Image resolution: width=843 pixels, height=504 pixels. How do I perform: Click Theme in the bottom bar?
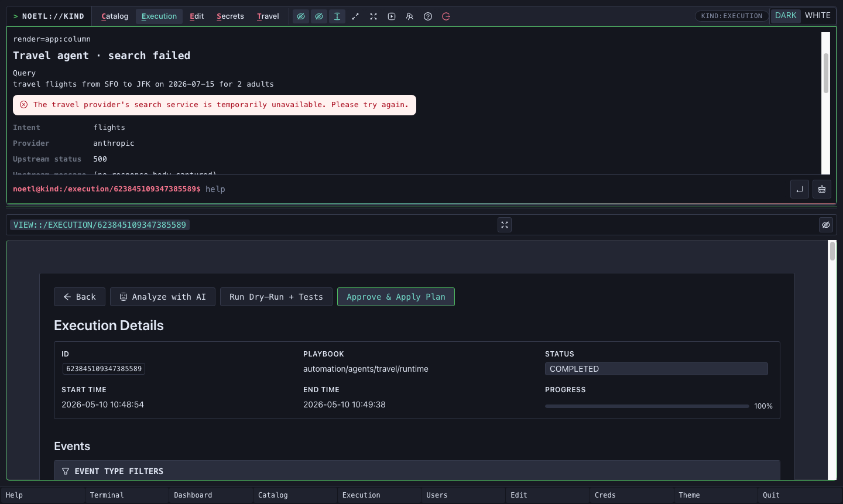click(716, 495)
